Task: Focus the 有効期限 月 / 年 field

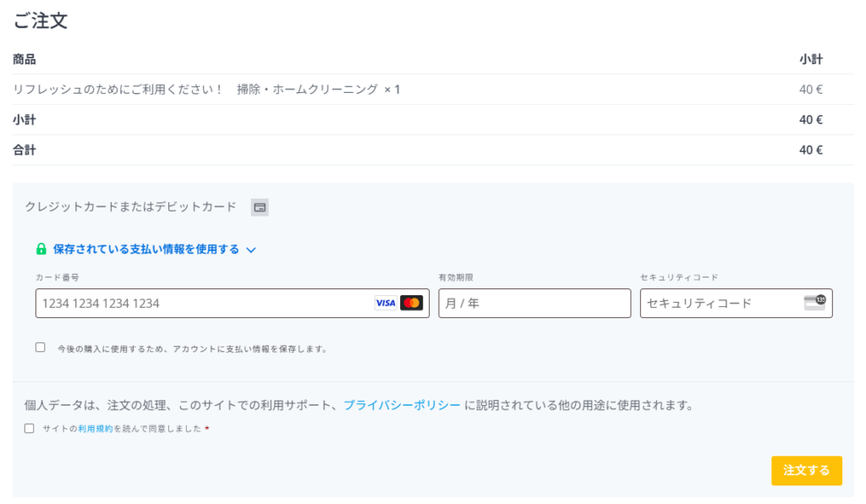Action: coord(534,303)
